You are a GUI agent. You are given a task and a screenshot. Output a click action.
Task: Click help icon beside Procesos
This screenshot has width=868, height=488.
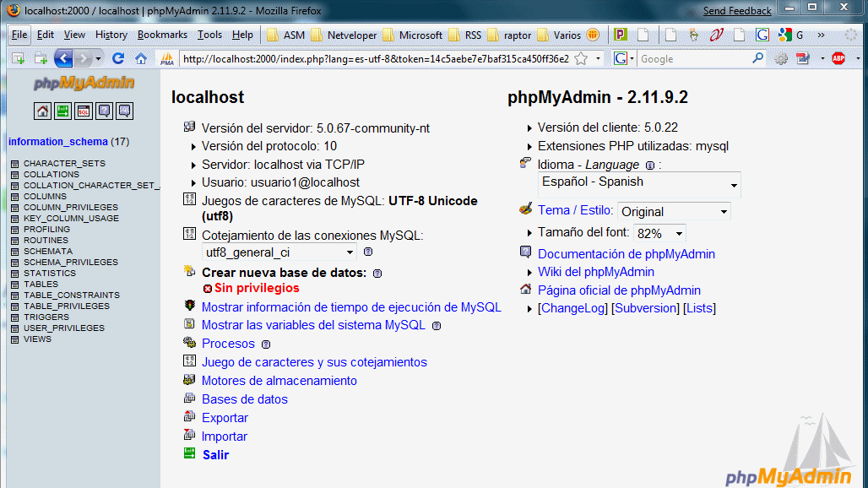point(266,344)
